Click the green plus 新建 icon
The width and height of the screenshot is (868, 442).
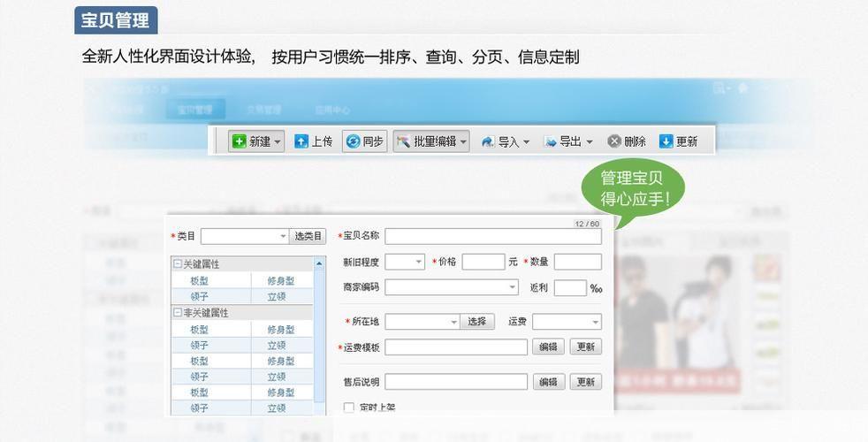coord(239,141)
